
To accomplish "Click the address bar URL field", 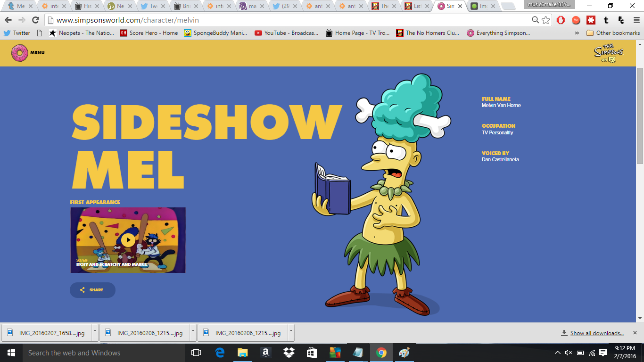I will point(283,20).
